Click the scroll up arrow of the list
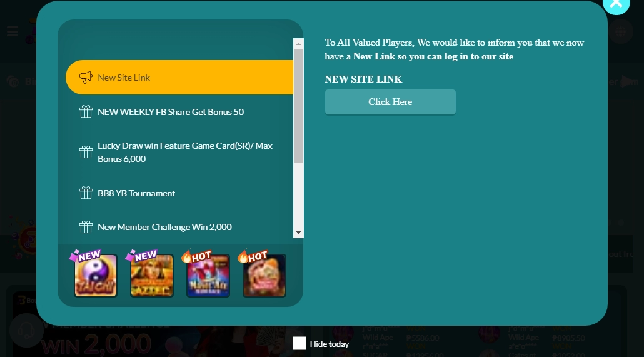644x357 pixels. coord(299,43)
